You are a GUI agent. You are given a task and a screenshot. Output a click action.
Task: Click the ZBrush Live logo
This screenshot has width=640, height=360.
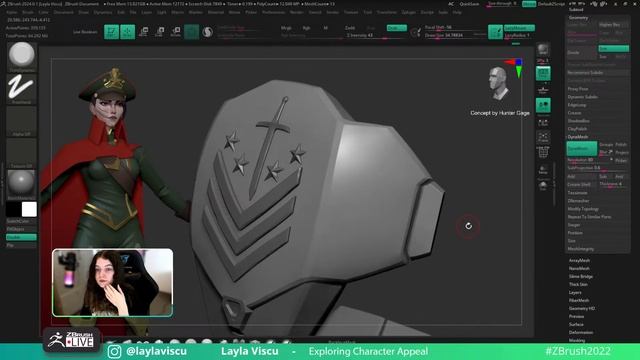tap(71, 340)
